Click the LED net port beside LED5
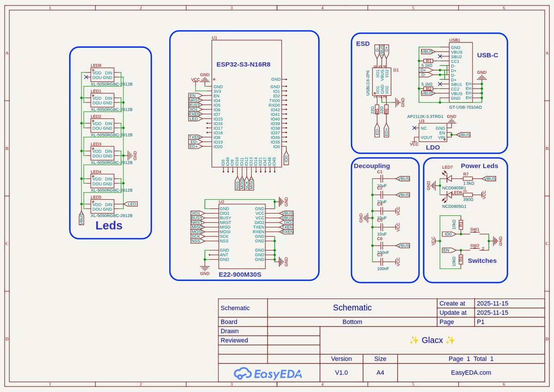The width and height of the screenshot is (554, 392). click(x=131, y=204)
